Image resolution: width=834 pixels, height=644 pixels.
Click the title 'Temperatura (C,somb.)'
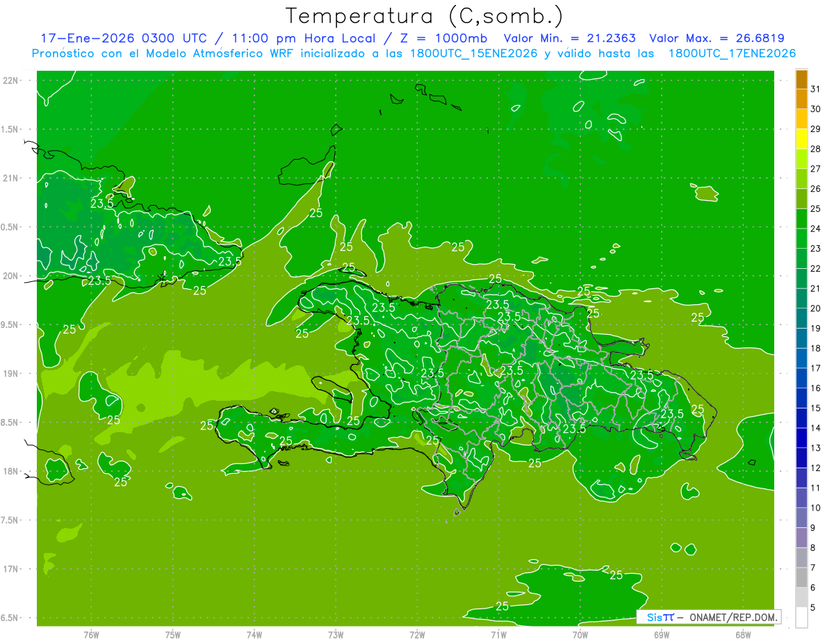(x=425, y=16)
